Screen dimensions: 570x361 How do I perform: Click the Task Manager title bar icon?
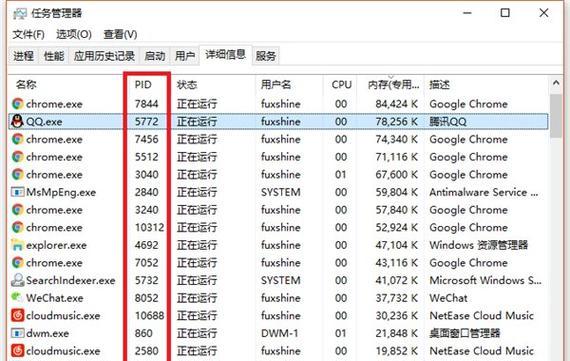[20, 14]
